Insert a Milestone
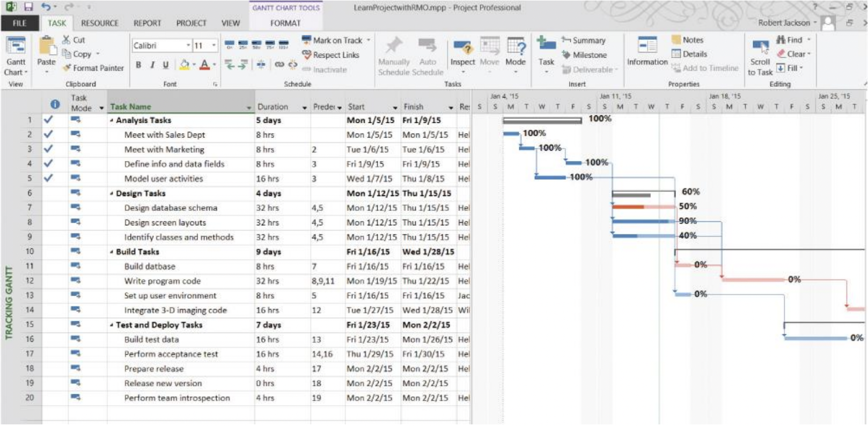Viewport: 868px width, 426px height. point(584,55)
